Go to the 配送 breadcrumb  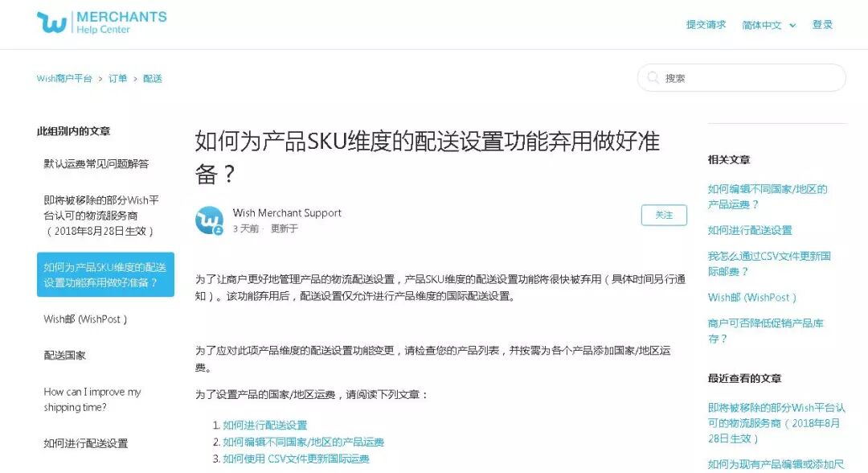click(x=152, y=79)
